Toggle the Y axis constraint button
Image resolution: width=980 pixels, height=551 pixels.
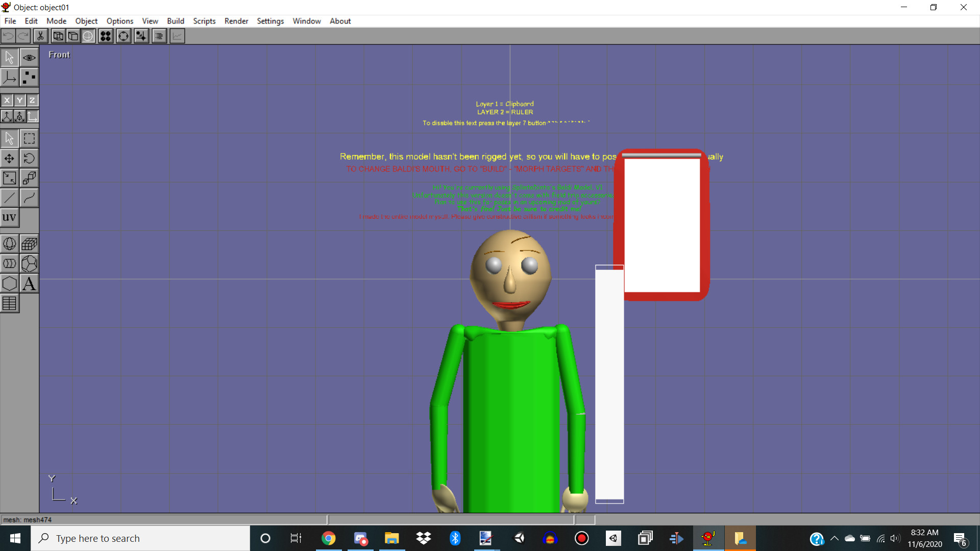[19, 99]
